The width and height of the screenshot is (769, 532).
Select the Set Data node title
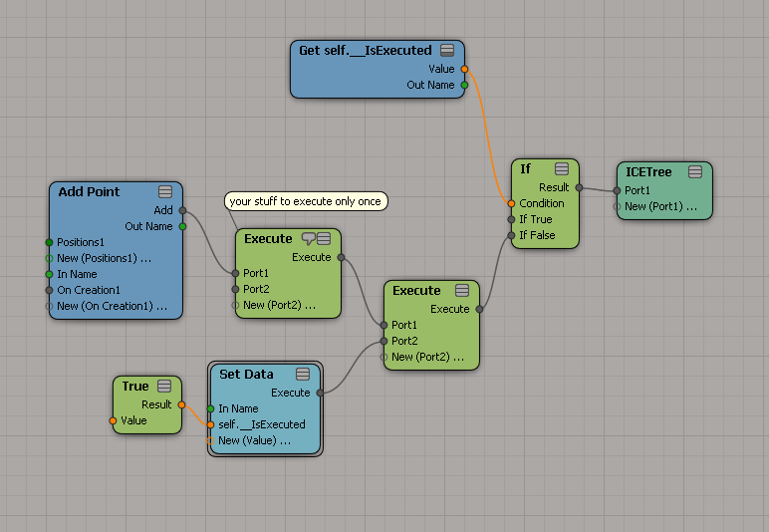[246, 374]
